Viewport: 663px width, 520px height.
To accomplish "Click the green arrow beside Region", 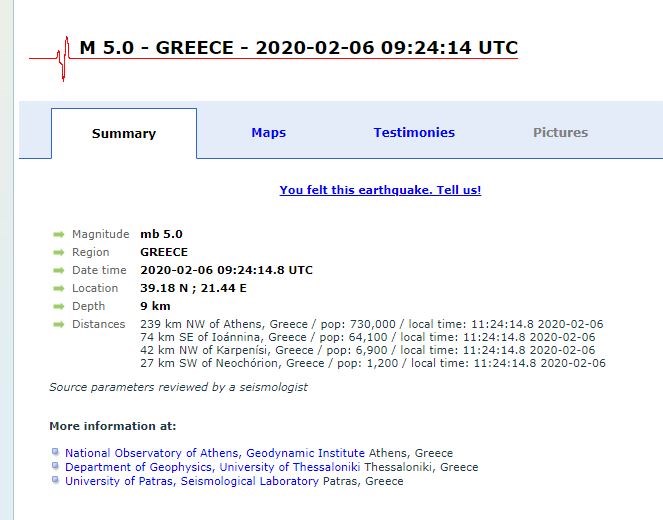I will 58,252.
